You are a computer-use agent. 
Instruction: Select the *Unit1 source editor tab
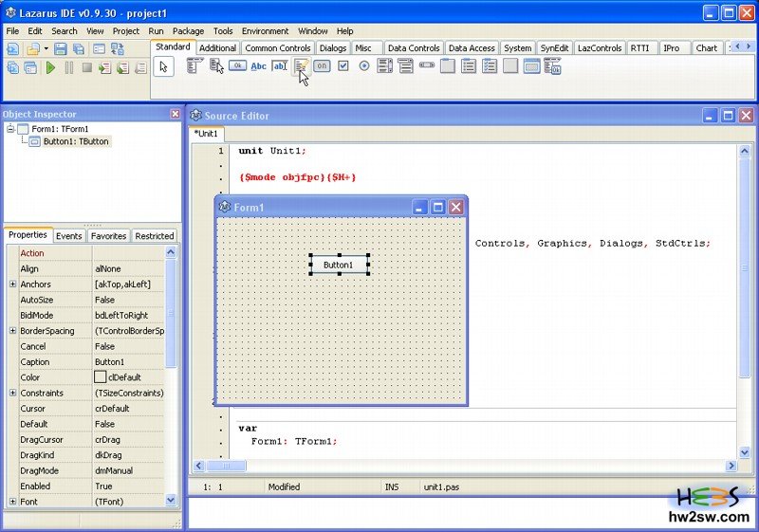click(x=206, y=134)
